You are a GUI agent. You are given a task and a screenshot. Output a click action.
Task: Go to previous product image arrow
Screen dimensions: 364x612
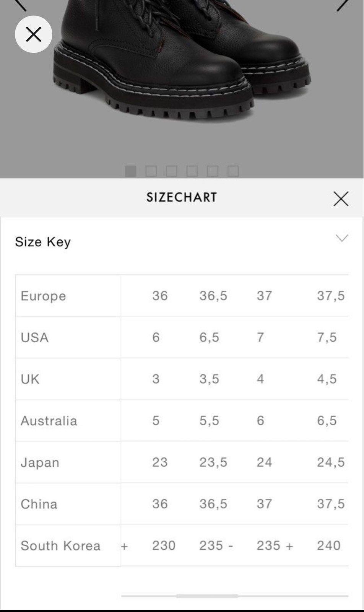point(20,5)
